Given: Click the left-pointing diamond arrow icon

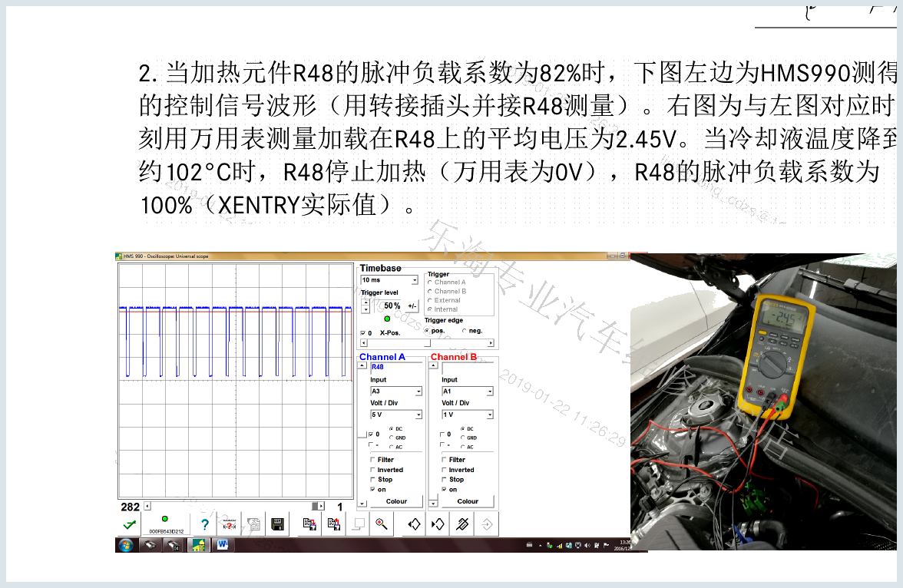Looking at the screenshot, I should point(414,524).
